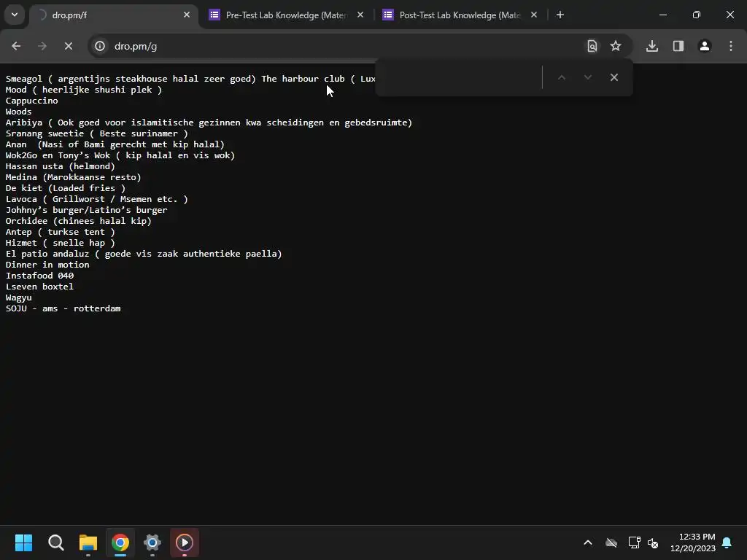Stop loading the page

69,46
